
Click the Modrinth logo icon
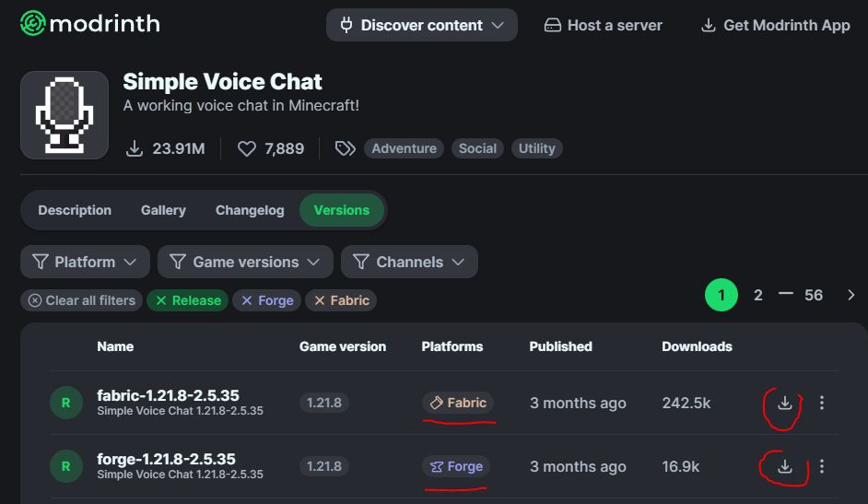33,24
